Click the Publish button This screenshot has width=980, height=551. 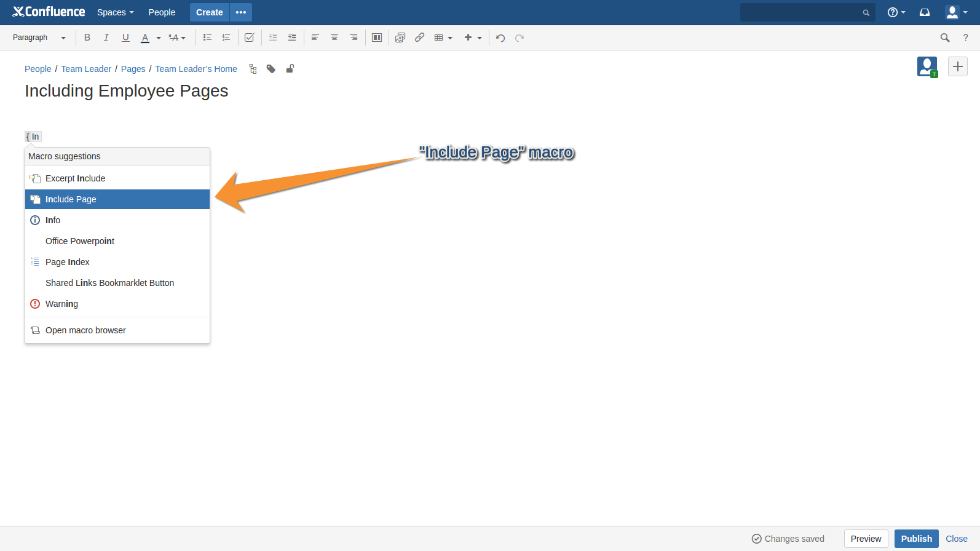click(x=916, y=539)
